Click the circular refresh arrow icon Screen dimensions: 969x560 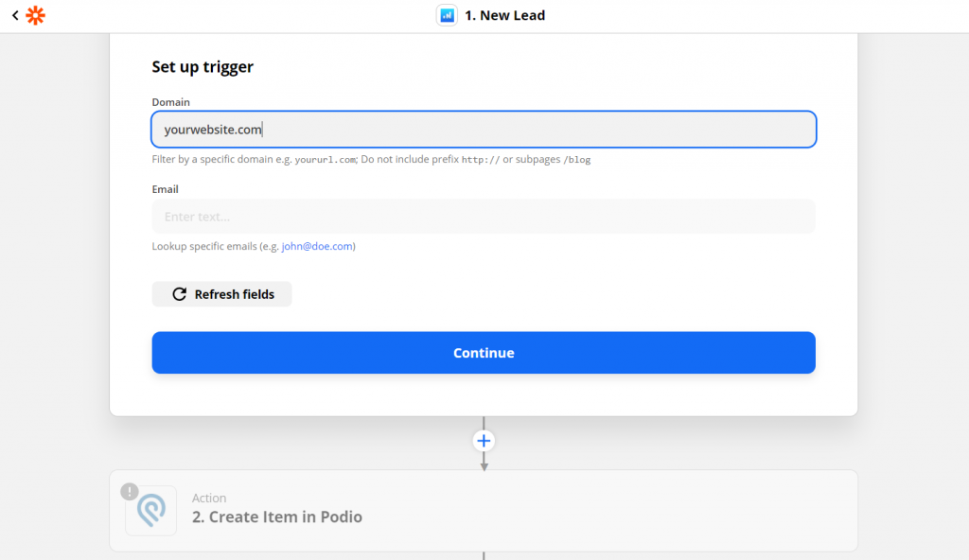click(179, 294)
